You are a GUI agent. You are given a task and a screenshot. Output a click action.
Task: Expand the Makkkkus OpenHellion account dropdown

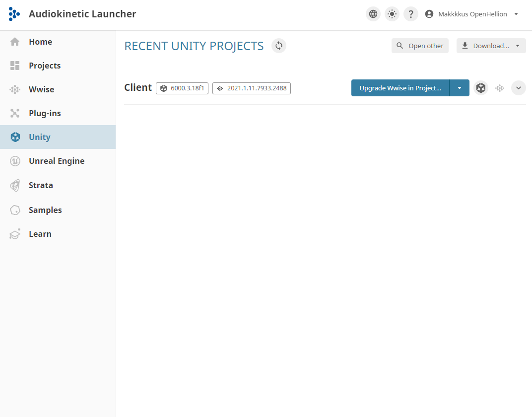(x=516, y=14)
